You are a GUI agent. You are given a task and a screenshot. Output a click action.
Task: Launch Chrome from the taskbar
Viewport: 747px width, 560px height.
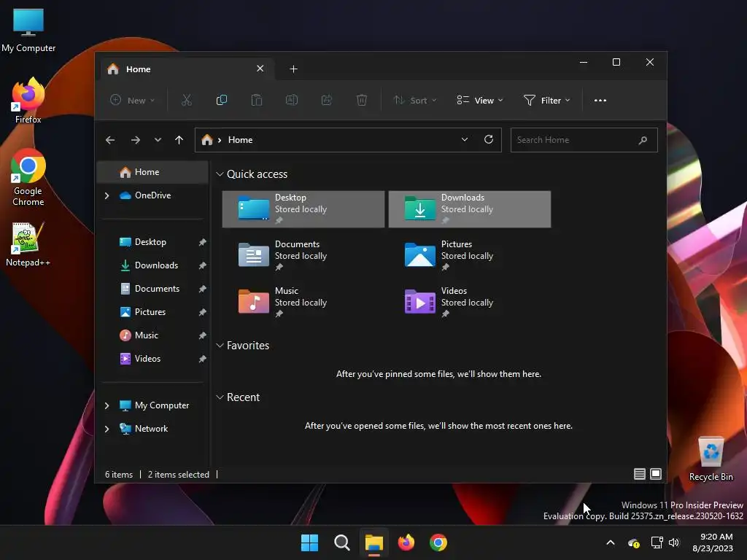438,542
